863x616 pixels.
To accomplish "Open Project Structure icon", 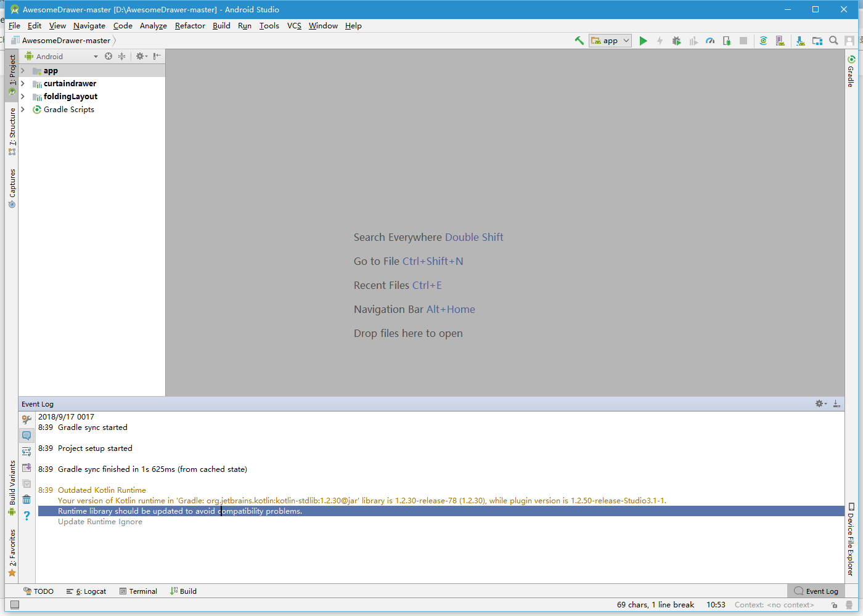I will click(x=817, y=41).
